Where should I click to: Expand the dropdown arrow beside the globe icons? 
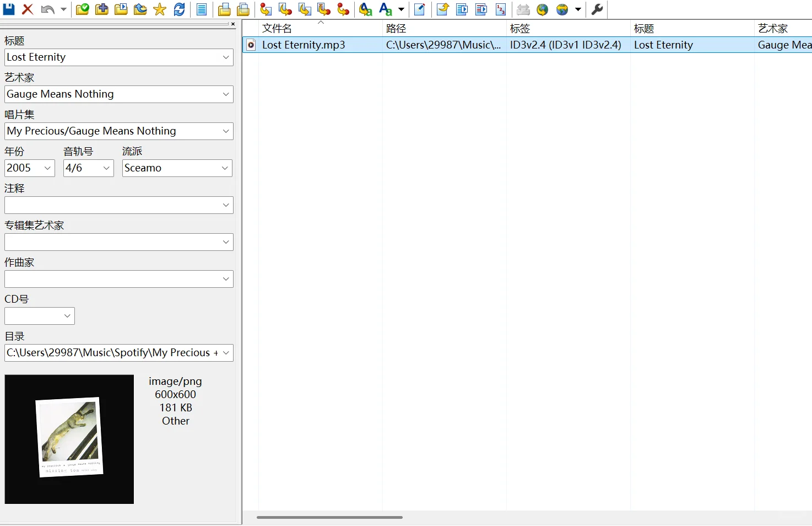[x=578, y=9]
